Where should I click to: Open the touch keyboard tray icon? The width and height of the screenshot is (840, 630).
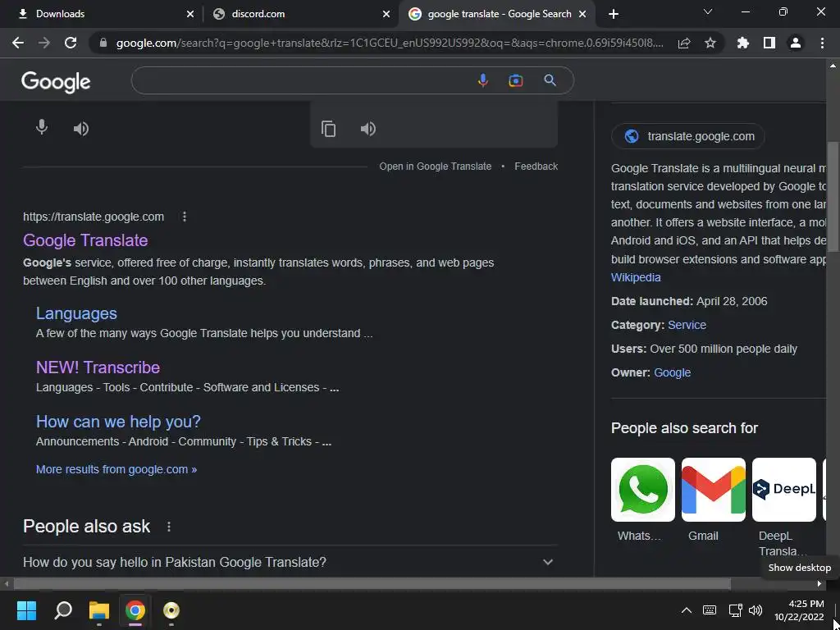coord(710,610)
